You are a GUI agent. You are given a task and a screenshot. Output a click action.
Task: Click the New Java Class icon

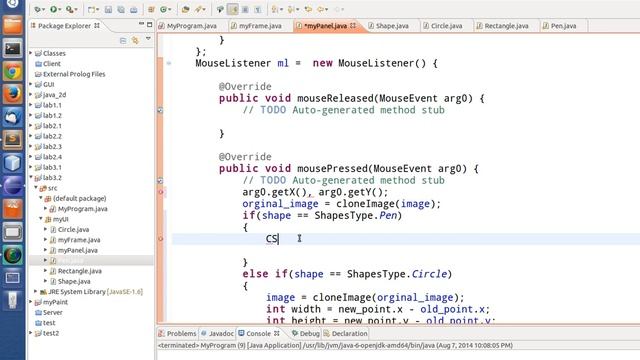164,9
